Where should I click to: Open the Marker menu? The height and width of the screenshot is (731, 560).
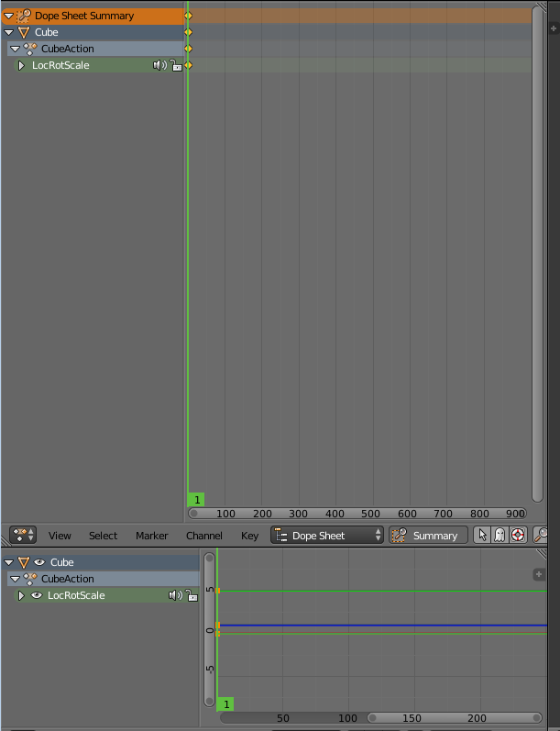pyautogui.click(x=152, y=536)
